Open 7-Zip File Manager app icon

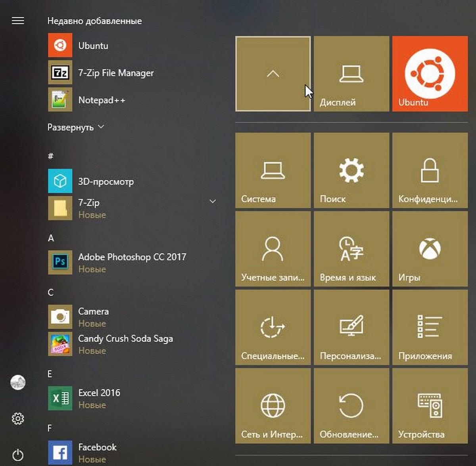[60, 73]
